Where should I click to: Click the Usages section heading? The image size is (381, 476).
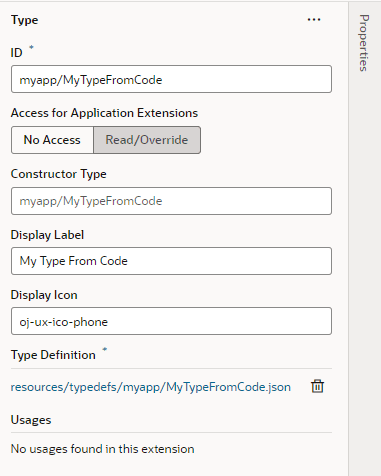(x=31, y=420)
